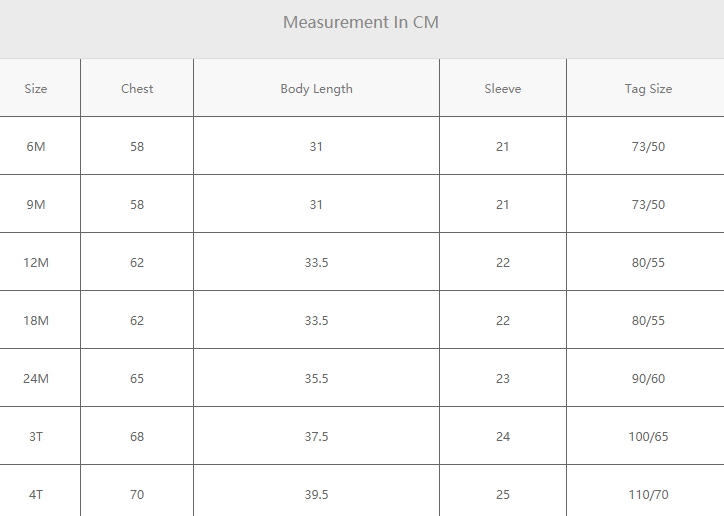Select body length 37.5 cell

tap(316, 436)
